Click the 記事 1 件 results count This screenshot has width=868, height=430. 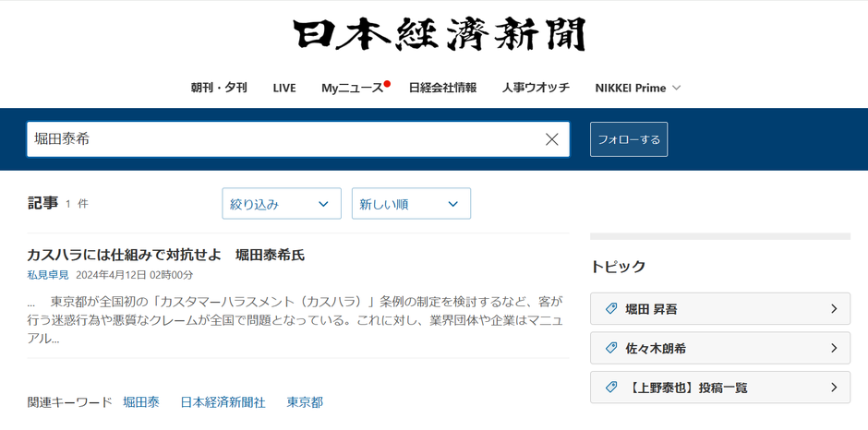(x=57, y=204)
